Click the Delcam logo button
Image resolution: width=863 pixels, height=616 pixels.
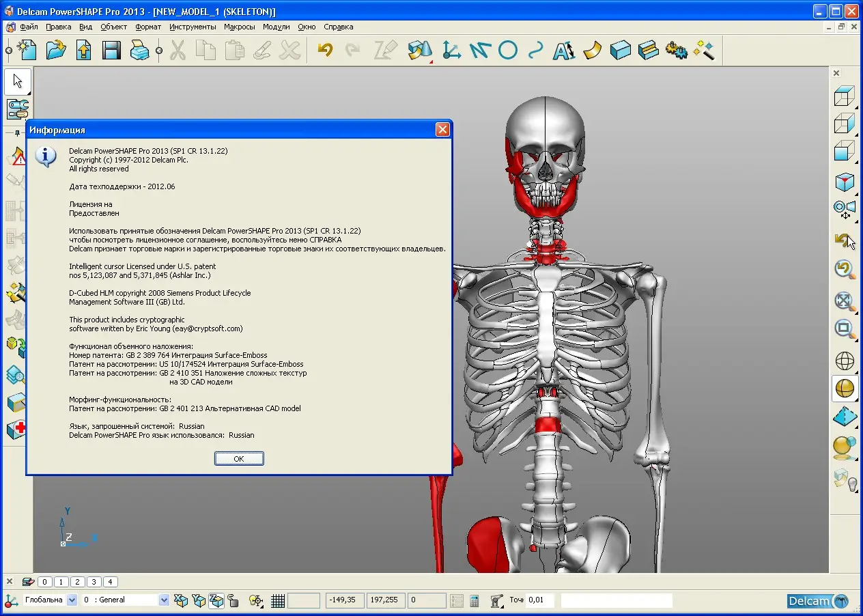point(818,601)
